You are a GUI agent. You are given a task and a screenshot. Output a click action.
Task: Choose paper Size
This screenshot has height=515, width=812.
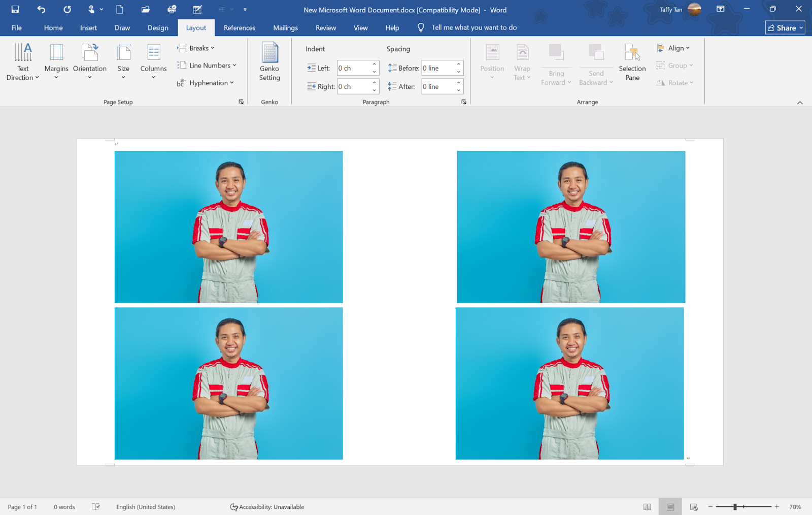[123, 62]
